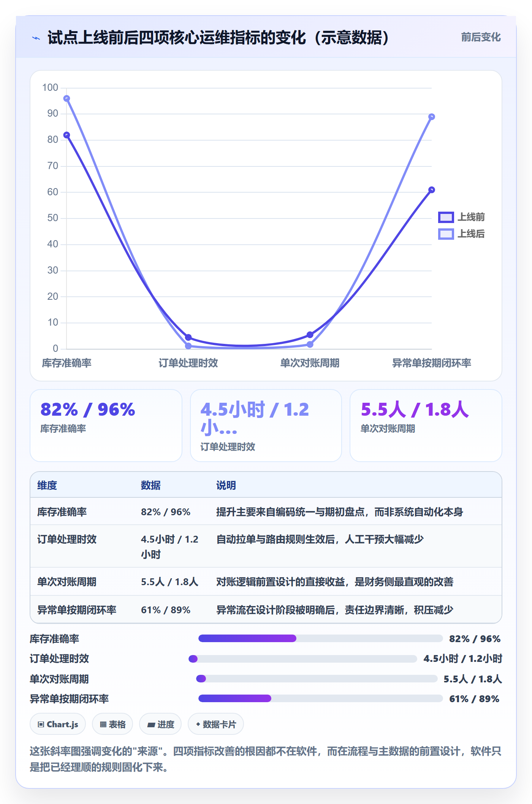Toggle the 上线前 legend swatch
The width and height of the screenshot is (532, 804).
[x=446, y=217]
